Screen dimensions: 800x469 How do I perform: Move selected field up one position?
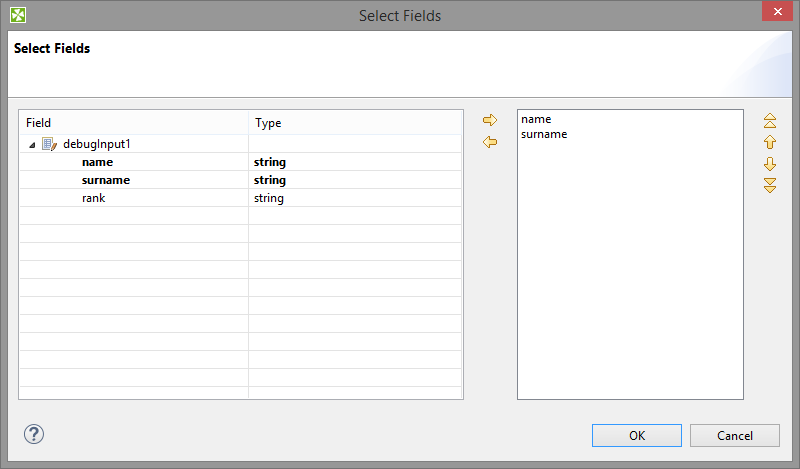point(770,142)
